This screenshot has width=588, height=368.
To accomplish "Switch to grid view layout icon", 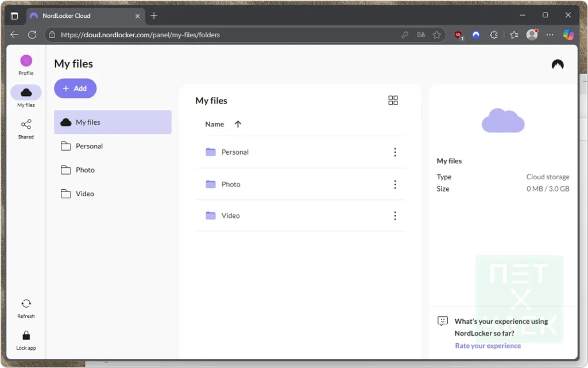I will coord(393,101).
